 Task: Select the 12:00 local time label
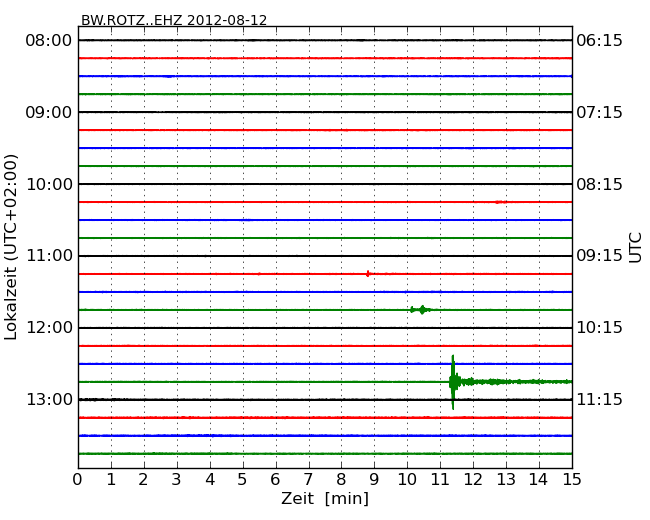(49, 328)
